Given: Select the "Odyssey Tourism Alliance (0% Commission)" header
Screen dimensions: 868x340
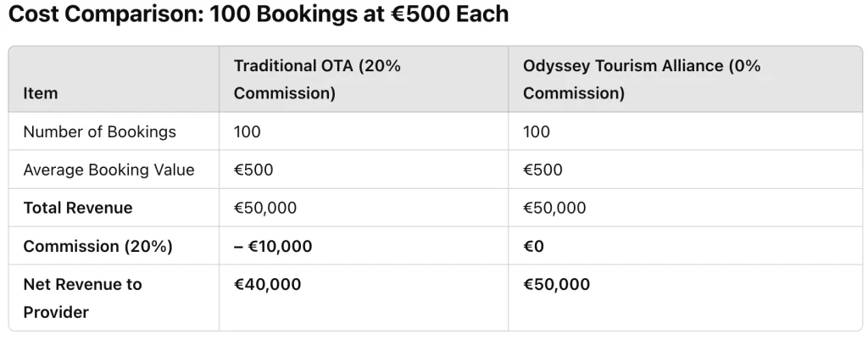Looking at the screenshot, I should pyautogui.click(x=641, y=80).
